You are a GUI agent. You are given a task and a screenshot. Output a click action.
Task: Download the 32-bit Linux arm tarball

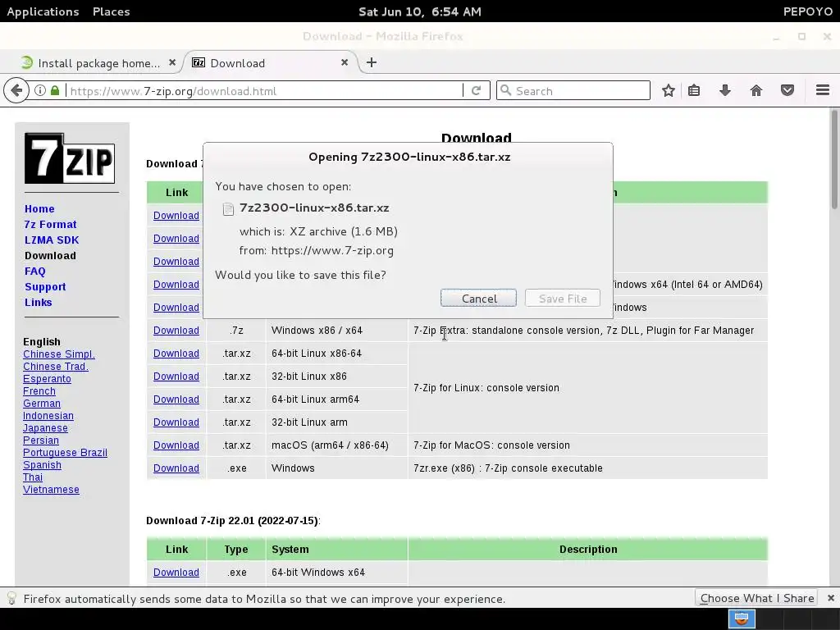coord(176,422)
